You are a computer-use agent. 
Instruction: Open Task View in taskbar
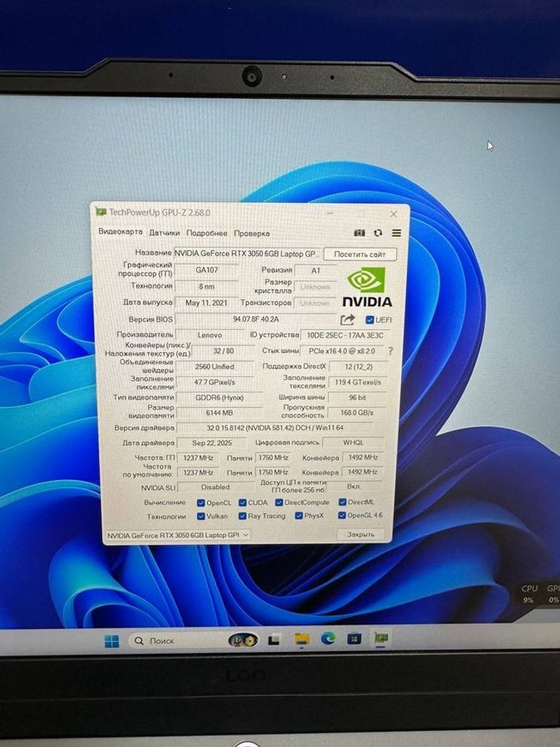tap(273, 640)
